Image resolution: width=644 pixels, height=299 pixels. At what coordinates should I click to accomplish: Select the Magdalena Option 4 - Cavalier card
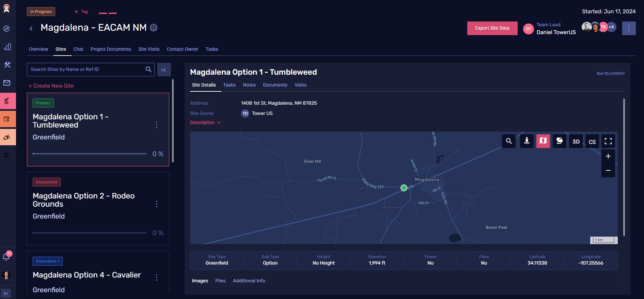coord(98,272)
